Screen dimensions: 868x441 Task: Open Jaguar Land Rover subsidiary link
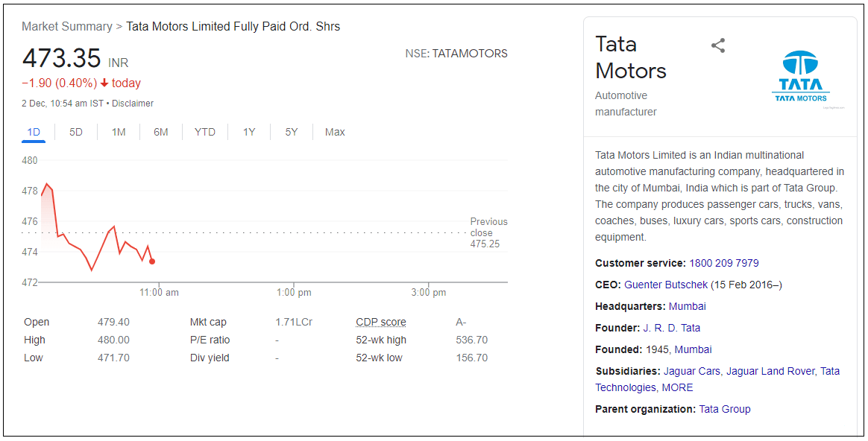click(770, 371)
